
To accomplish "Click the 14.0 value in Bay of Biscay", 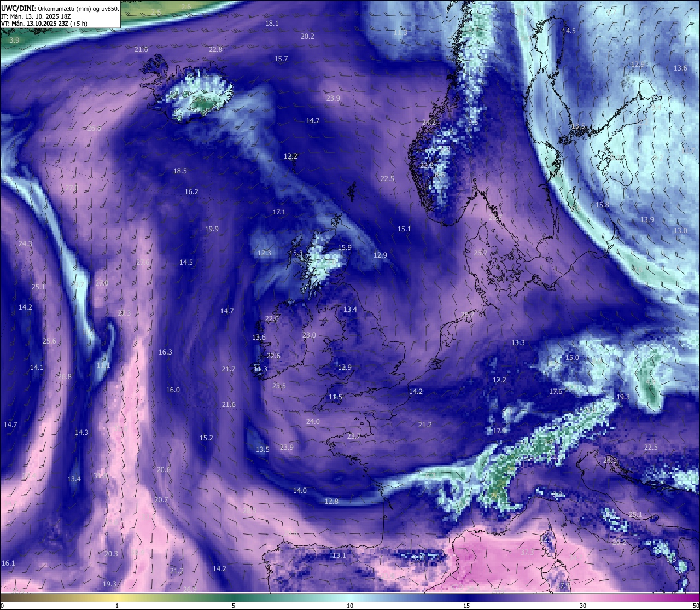I will point(300,491).
